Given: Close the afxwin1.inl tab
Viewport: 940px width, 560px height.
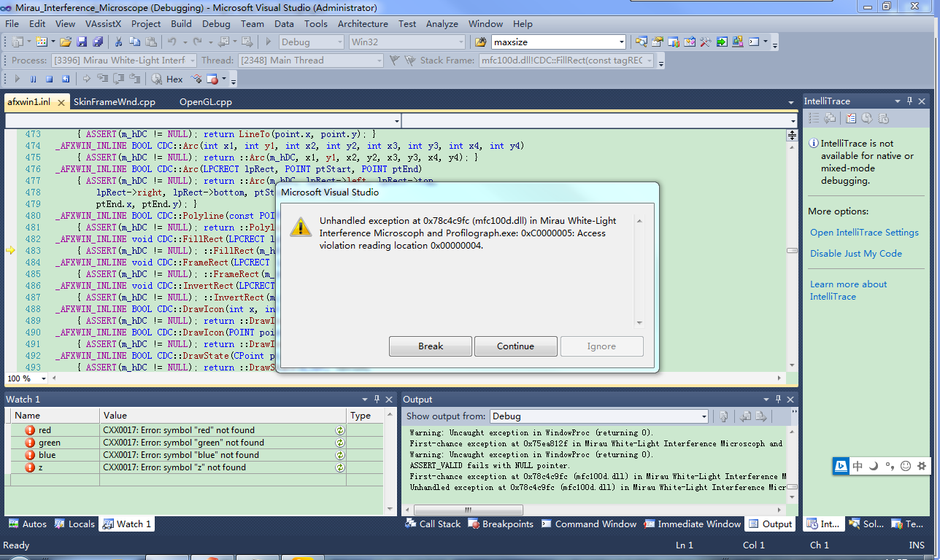Looking at the screenshot, I should (62, 103).
